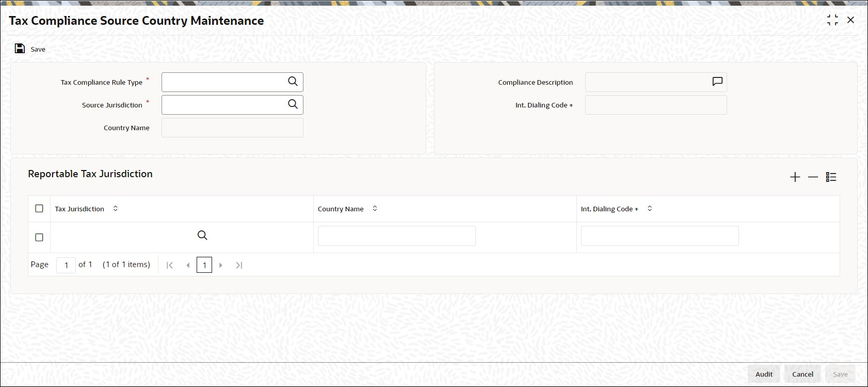This screenshot has height=387, width=868.
Task: Close the Tax Compliance Source Country window
Action: [x=851, y=20]
